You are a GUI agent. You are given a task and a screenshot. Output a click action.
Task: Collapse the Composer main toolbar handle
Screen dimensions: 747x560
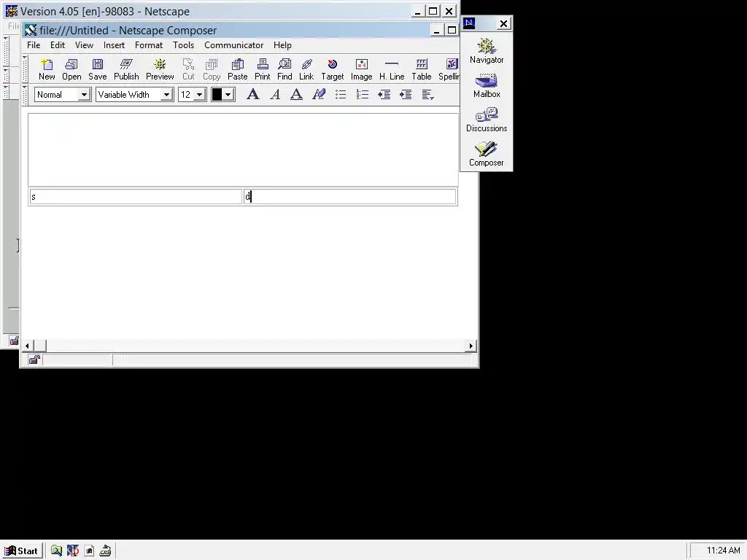pos(25,69)
